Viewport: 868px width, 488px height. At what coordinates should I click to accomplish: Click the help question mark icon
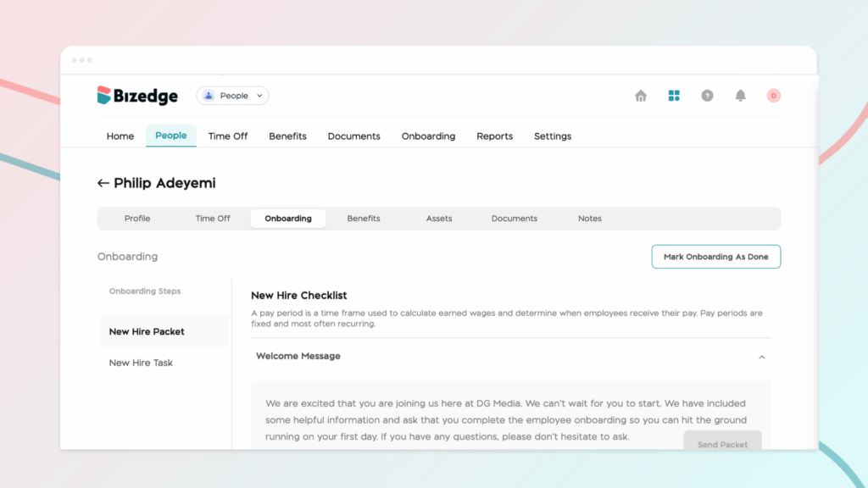point(707,96)
